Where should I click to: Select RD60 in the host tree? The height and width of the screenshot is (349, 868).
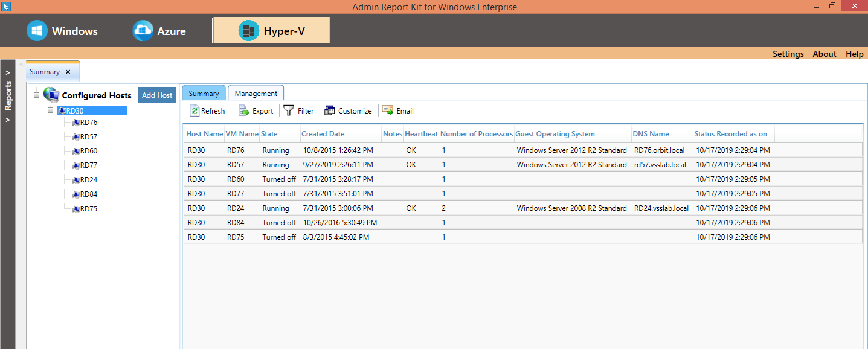tap(89, 151)
